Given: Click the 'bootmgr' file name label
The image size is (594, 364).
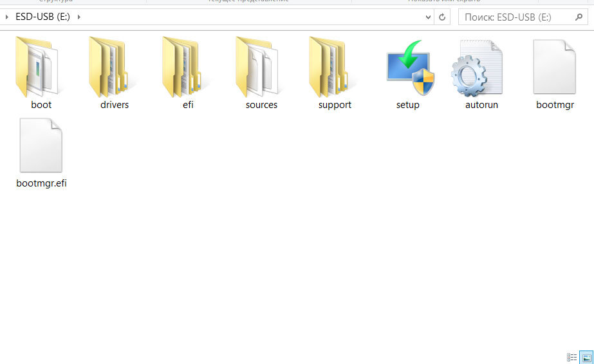Looking at the screenshot, I should click(x=555, y=105).
